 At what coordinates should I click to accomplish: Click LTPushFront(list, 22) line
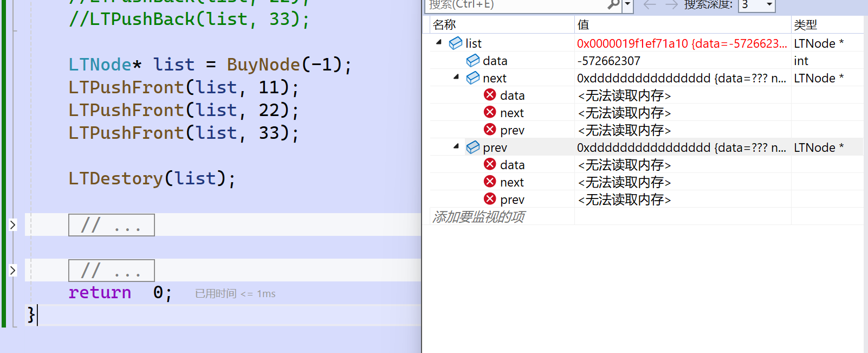pyautogui.click(x=184, y=110)
